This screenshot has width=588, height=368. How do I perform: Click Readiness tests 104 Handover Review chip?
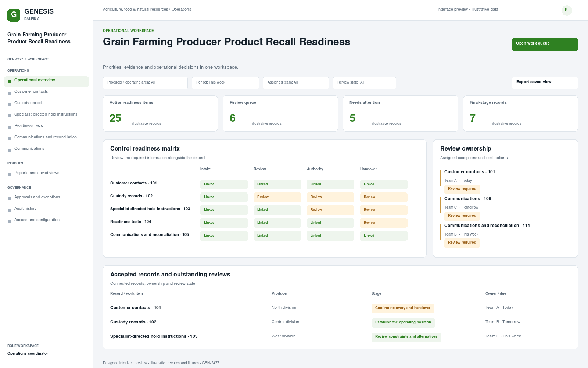point(384,223)
